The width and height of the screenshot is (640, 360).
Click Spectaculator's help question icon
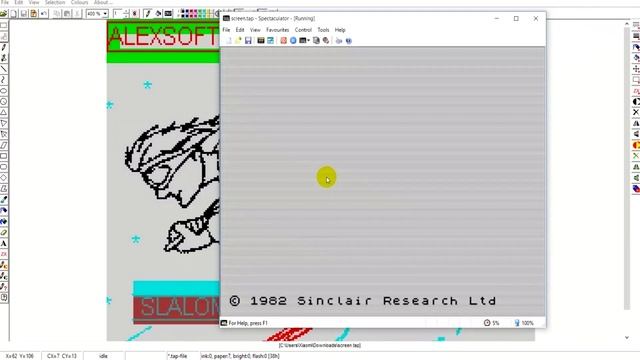349,40
